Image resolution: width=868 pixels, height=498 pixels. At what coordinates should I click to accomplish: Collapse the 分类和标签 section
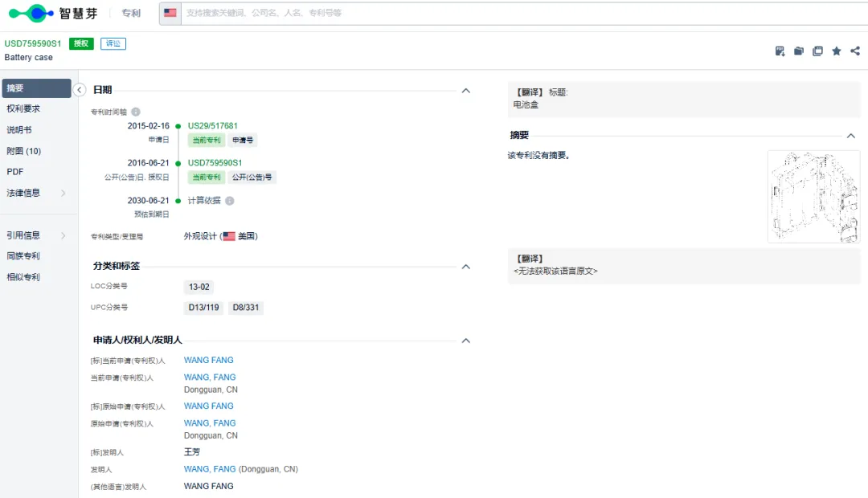[x=466, y=266]
